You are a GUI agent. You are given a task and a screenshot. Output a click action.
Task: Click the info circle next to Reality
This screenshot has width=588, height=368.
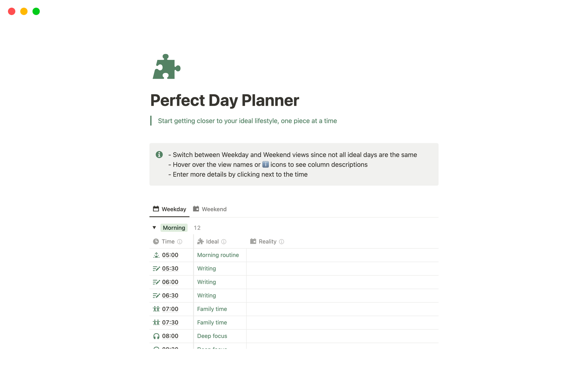(282, 242)
